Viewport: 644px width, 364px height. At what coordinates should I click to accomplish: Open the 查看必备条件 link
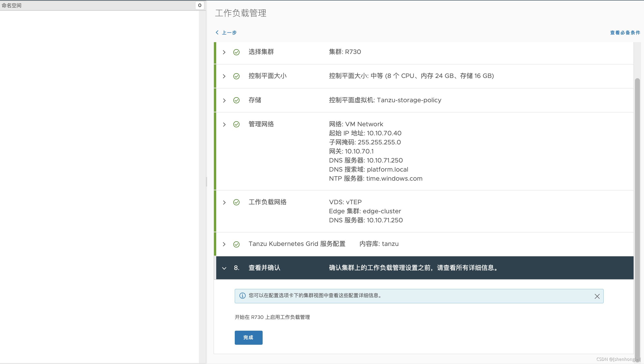pyautogui.click(x=625, y=32)
